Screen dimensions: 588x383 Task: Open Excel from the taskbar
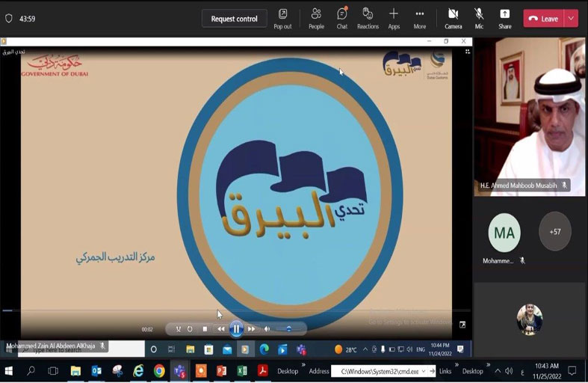[242, 371]
